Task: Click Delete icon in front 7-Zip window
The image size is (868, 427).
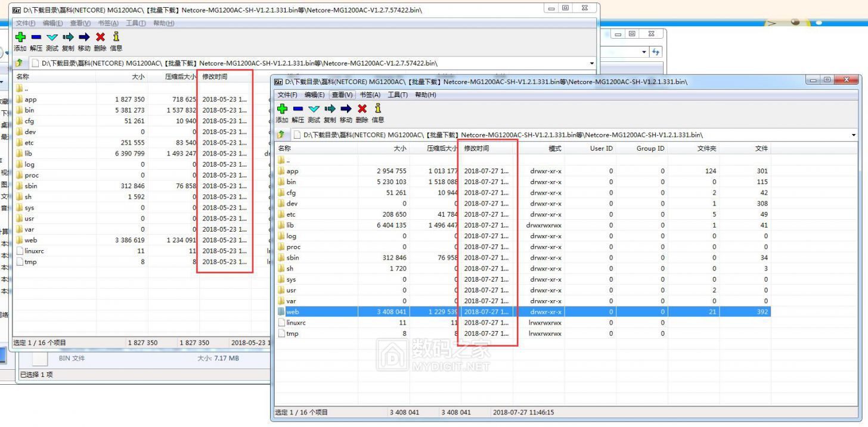Action: pyautogui.click(x=362, y=108)
